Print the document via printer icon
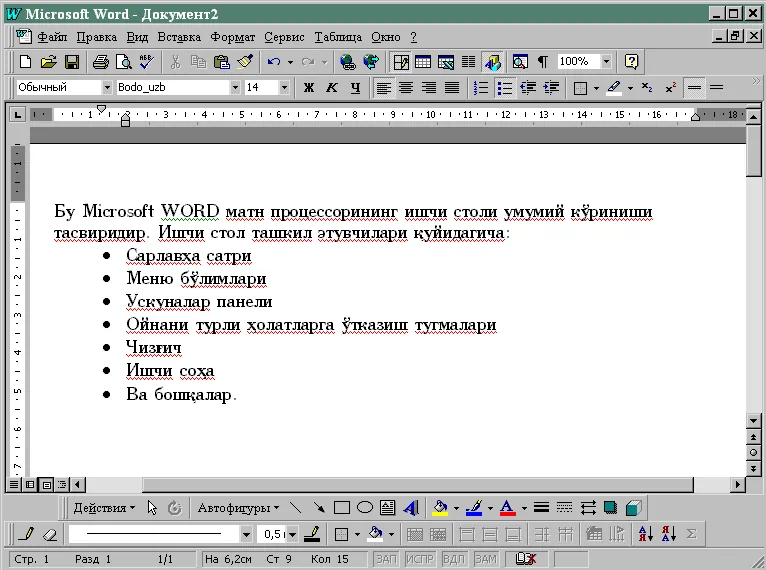 coord(101,62)
